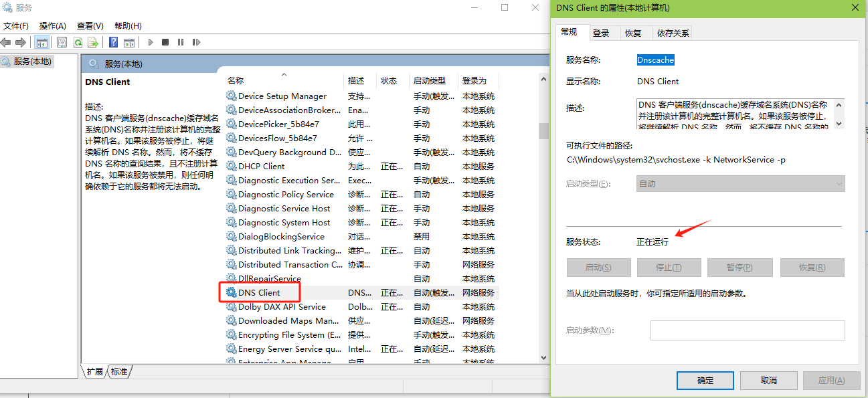Click the Restart Service toolbar icon
This screenshot has width=868, height=398.
(196, 42)
